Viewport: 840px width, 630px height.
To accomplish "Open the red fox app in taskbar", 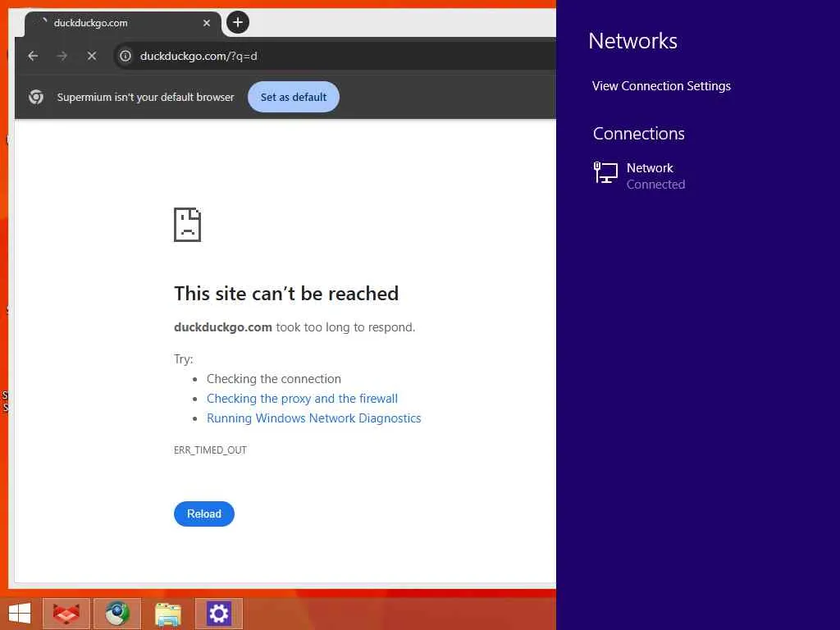I will tap(66, 614).
